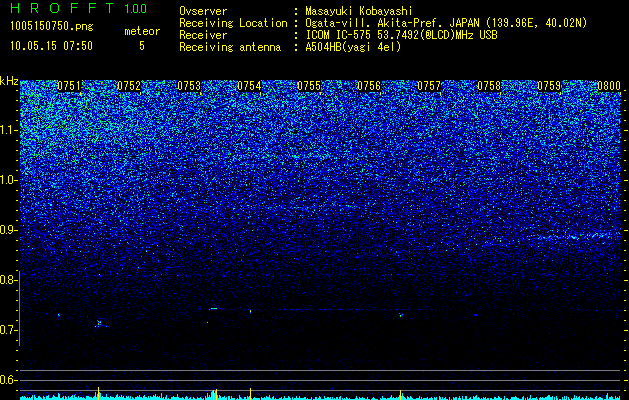
Task: Click the 1.1 kHz axis label
Action: click(x=7, y=130)
